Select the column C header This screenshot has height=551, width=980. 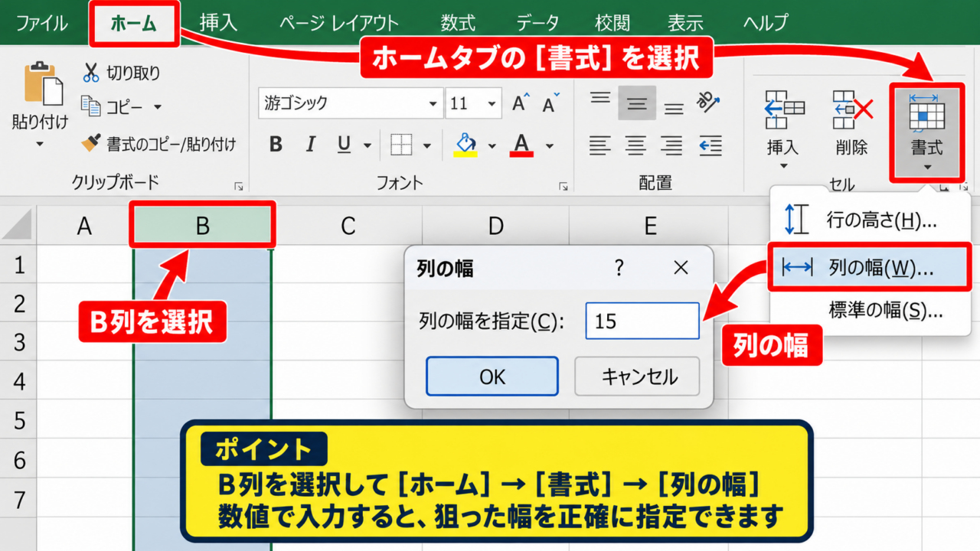pyautogui.click(x=348, y=226)
